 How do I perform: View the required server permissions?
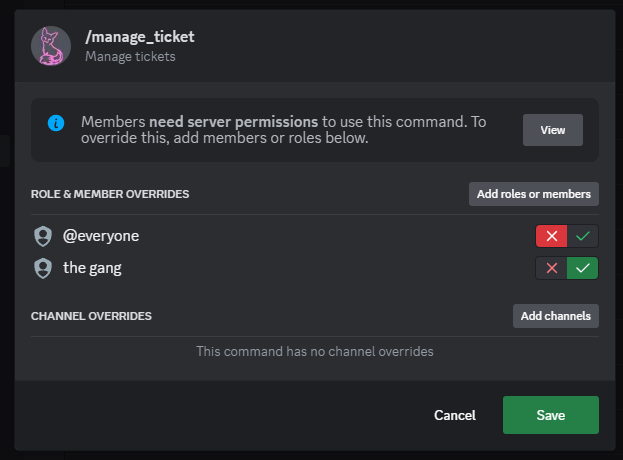(x=553, y=130)
